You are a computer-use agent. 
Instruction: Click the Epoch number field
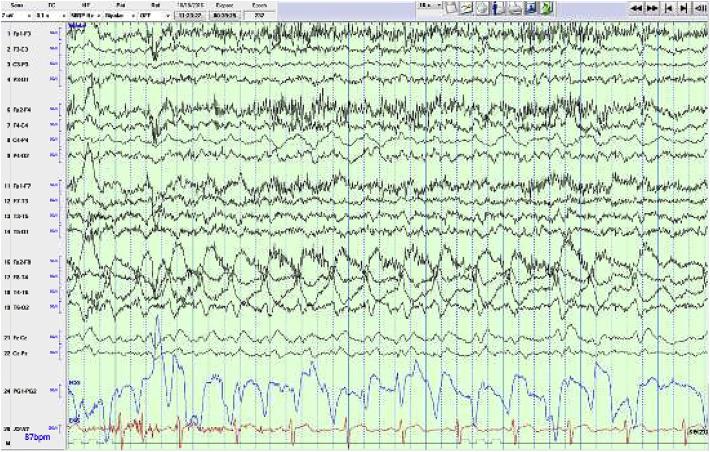[x=260, y=16]
